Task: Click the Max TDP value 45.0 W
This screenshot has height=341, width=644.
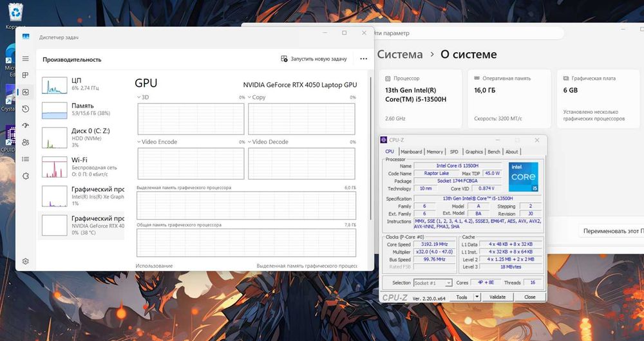Action: 493,173
